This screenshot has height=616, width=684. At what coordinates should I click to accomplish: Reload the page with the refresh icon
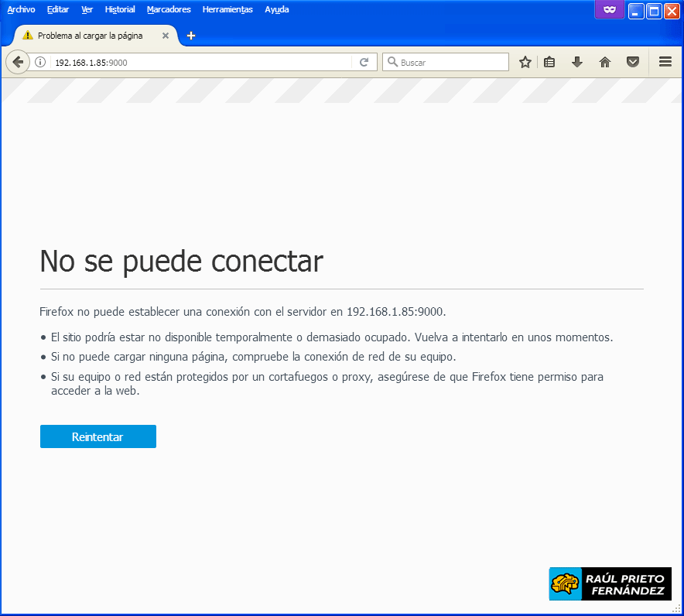(x=364, y=62)
